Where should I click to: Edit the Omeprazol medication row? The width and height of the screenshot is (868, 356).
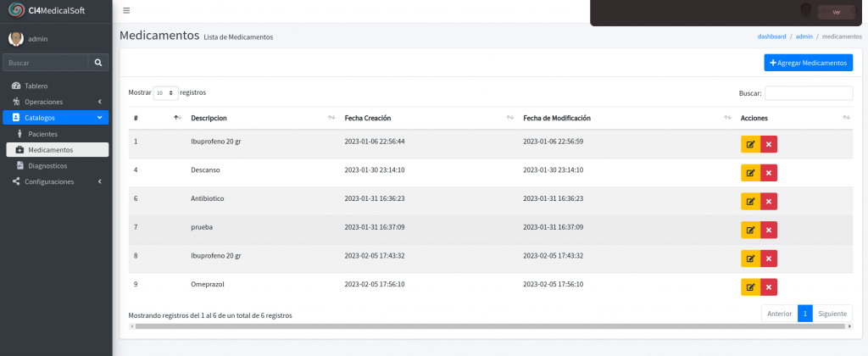pyautogui.click(x=750, y=287)
